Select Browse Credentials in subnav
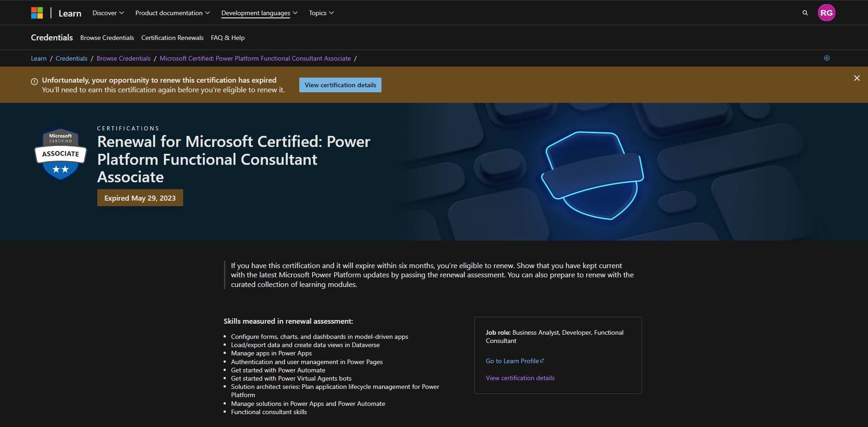The width and height of the screenshot is (868, 427). pyautogui.click(x=107, y=38)
